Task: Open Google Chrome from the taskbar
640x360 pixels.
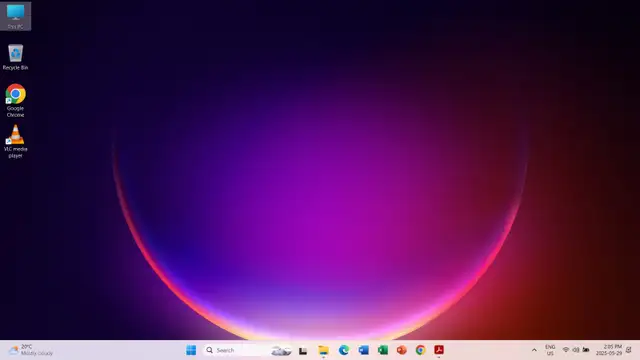Action: point(420,350)
